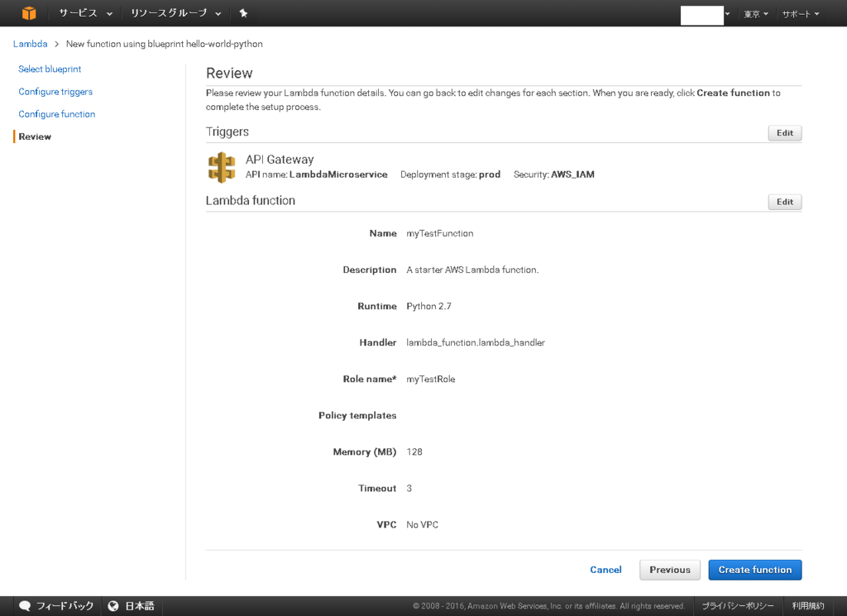
Task: Click the AWS_IAM security value
Action: tap(572, 174)
